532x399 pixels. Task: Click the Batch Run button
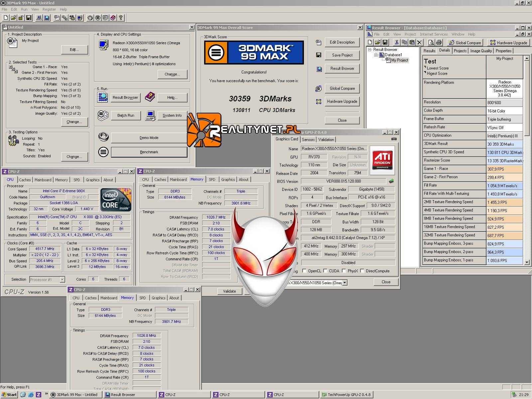click(x=126, y=115)
